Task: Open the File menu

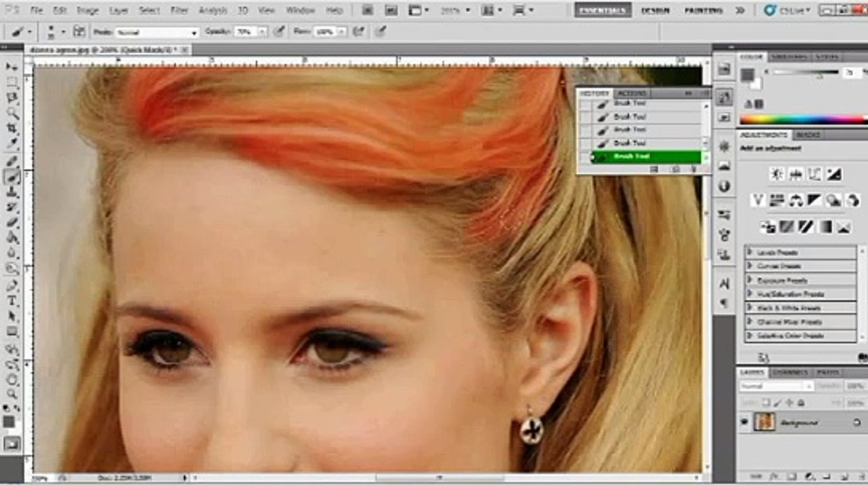Action: pyautogui.click(x=36, y=11)
